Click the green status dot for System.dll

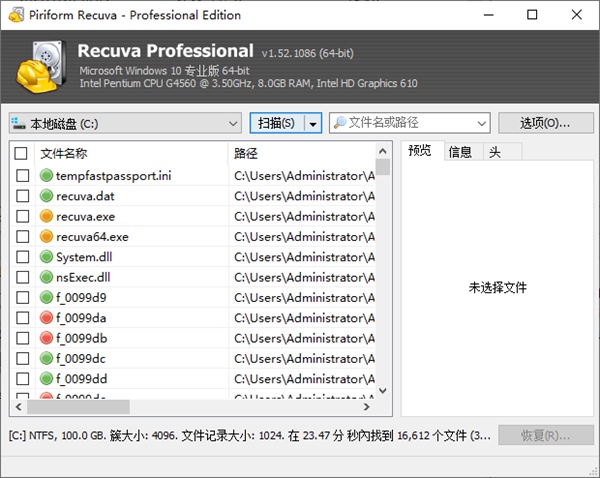[x=46, y=257]
